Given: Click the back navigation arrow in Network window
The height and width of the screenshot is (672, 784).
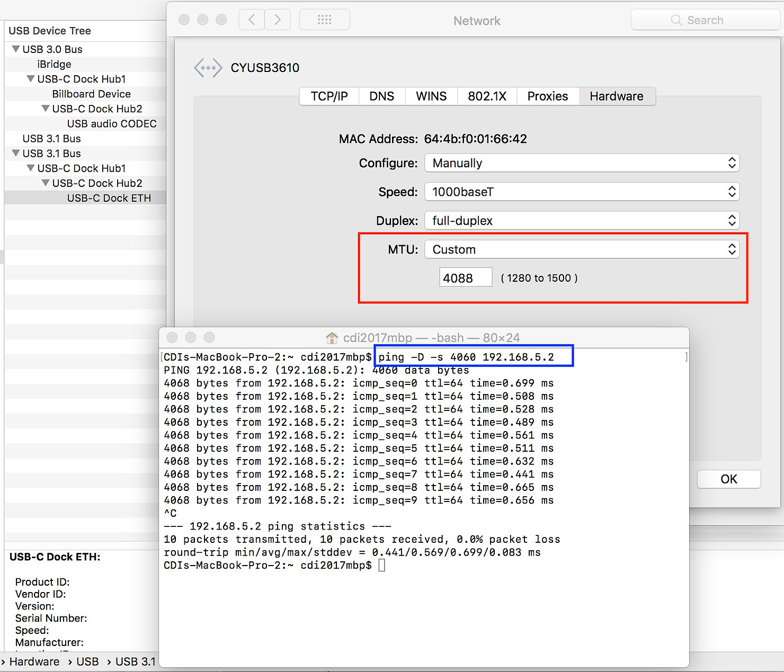Looking at the screenshot, I should tap(252, 20).
